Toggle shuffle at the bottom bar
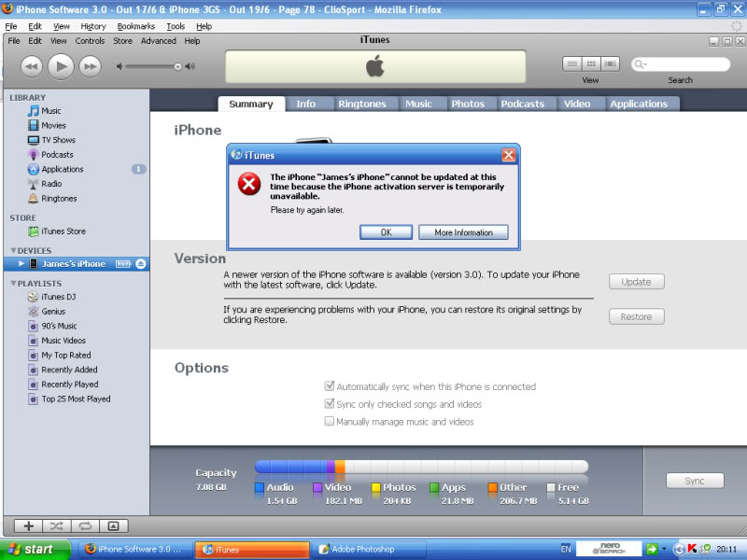This screenshot has width=747, height=560. (x=56, y=525)
